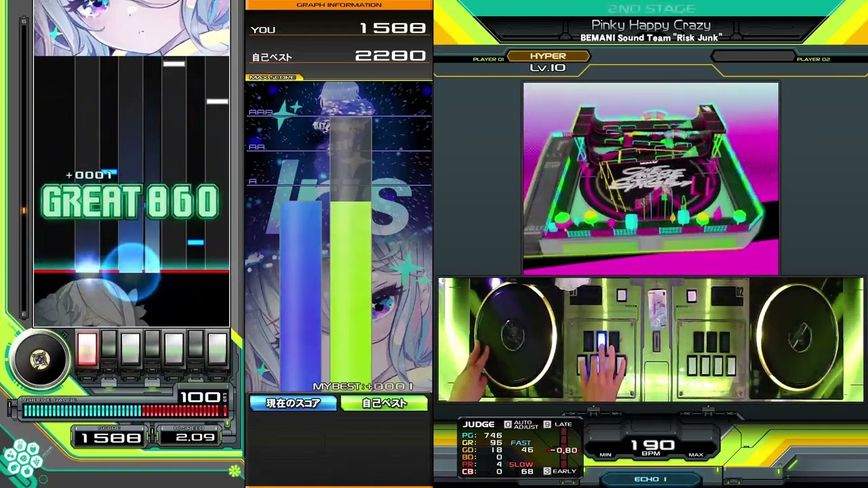Open the GRAPH INFORMATION header
The width and height of the screenshot is (868, 488).
click(338, 5)
